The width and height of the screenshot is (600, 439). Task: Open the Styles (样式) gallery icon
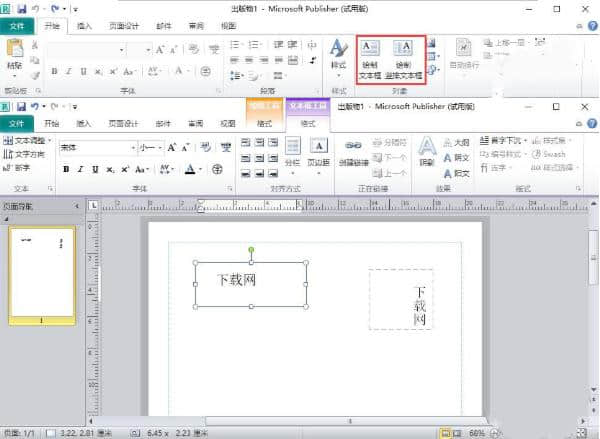click(x=338, y=54)
